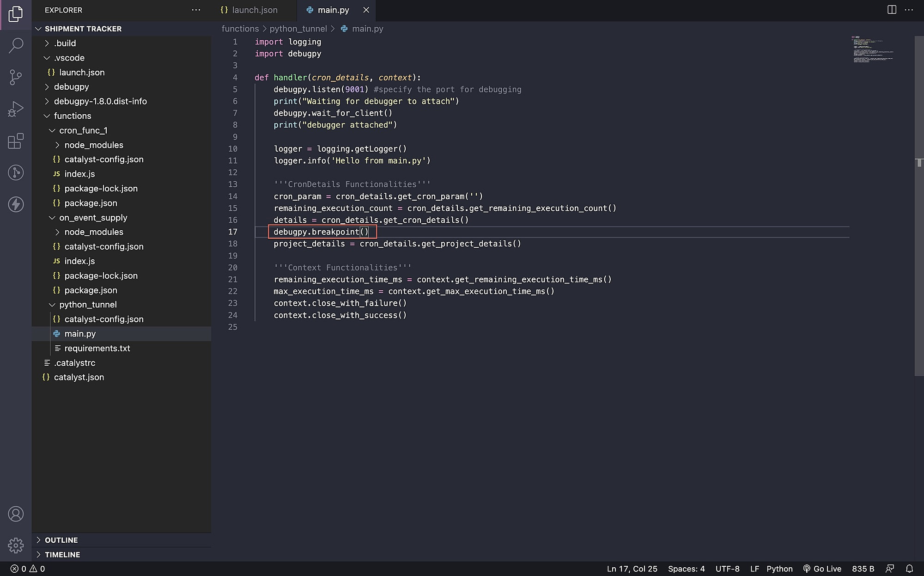
Task: Change end of line sequence LF
Action: (x=754, y=569)
